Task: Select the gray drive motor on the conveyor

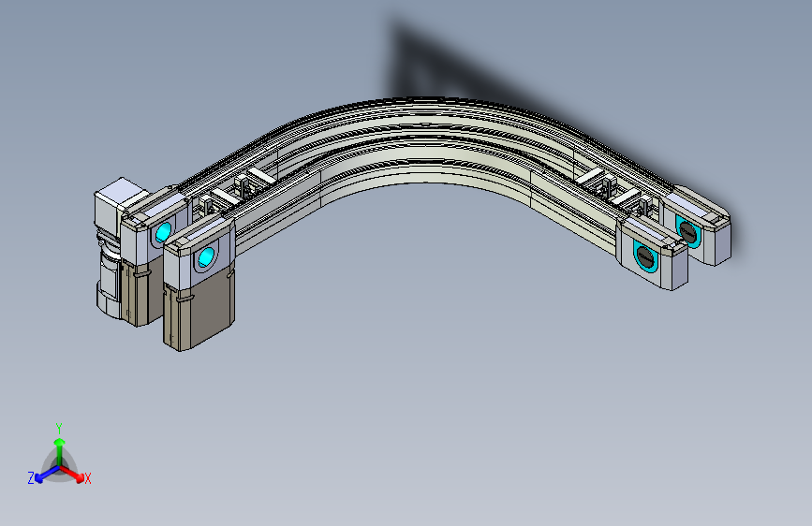Action: click(111, 249)
